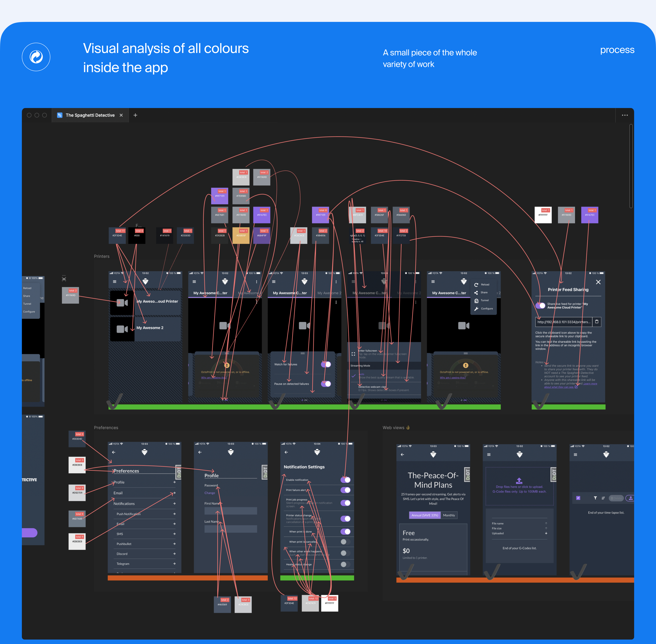The height and width of the screenshot is (644, 656).
Task: Click the Why am I seeing this? link
Action: point(214,377)
